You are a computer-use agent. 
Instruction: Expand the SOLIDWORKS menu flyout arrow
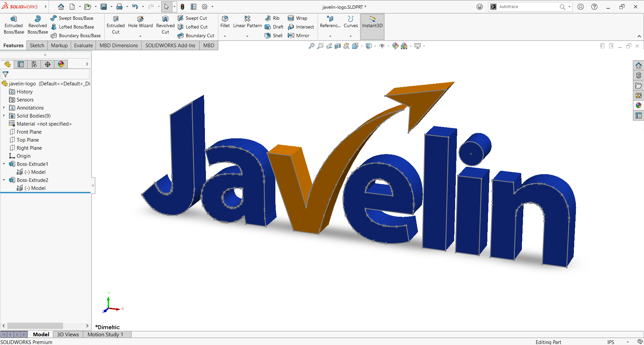tap(46, 6)
